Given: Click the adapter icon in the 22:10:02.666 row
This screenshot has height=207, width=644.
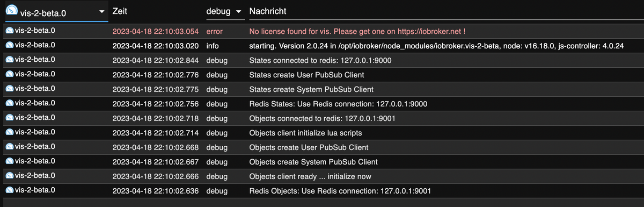Looking at the screenshot, I should pos(9,176).
